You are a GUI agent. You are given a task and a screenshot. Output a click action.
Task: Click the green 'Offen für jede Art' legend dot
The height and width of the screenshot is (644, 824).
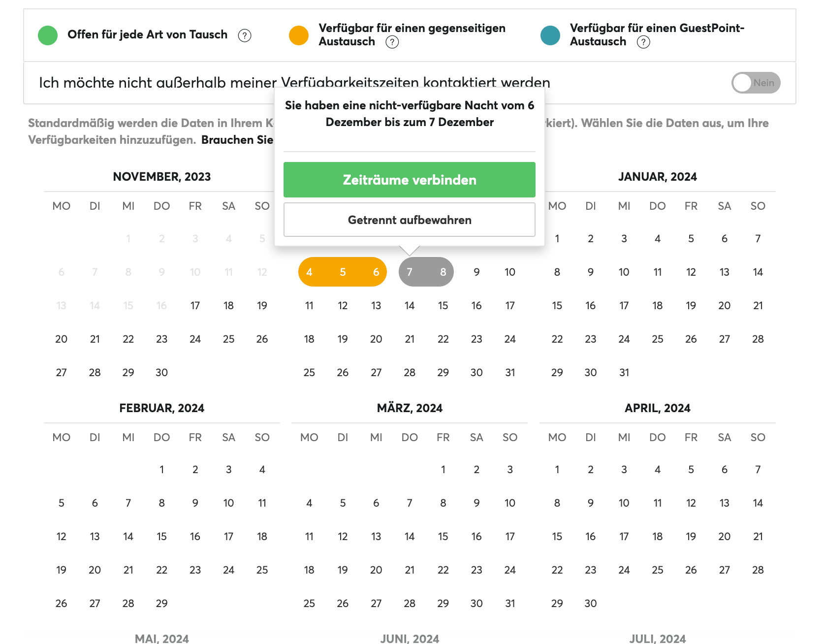coord(48,35)
